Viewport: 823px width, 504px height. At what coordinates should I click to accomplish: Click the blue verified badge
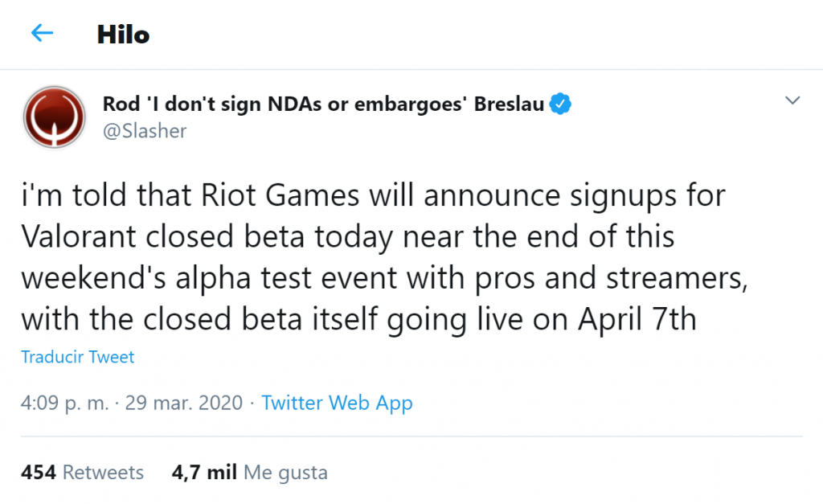(x=560, y=104)
